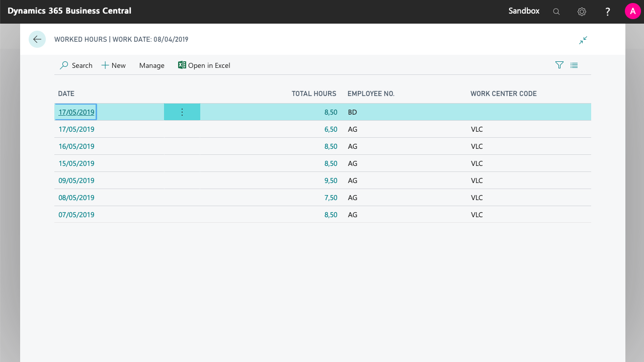
Task: Click the back arrow button
Action: tap(37, 39)
